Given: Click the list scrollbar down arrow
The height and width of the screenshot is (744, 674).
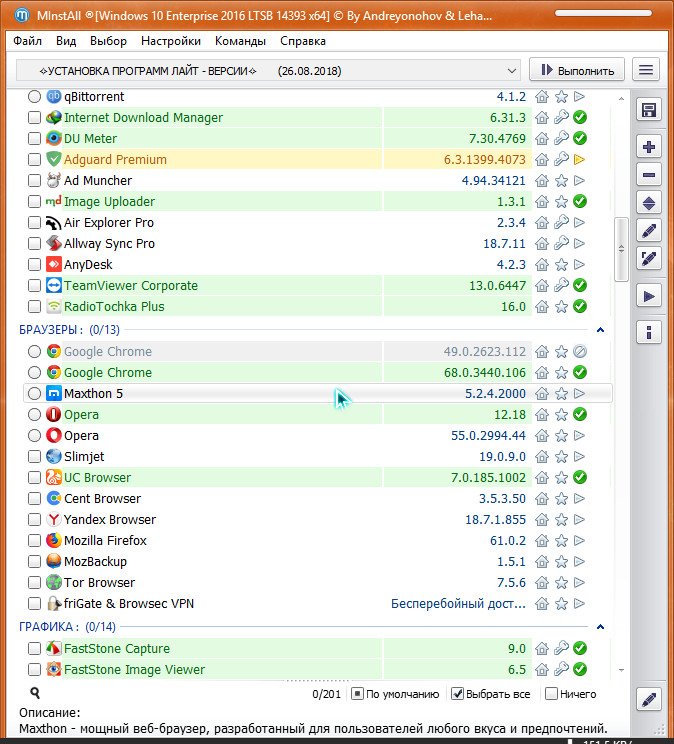Looking at the screenshot, I should pyautogui.click(x=621, y=670).
